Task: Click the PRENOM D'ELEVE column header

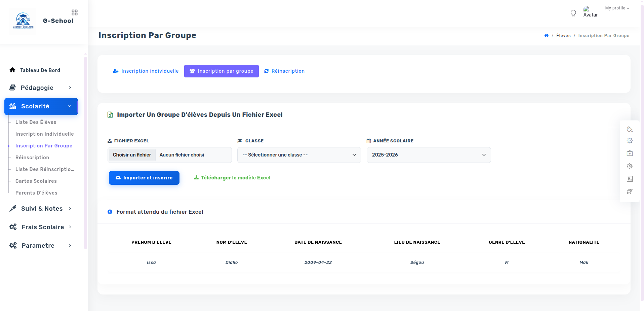Action: (151, 242)
